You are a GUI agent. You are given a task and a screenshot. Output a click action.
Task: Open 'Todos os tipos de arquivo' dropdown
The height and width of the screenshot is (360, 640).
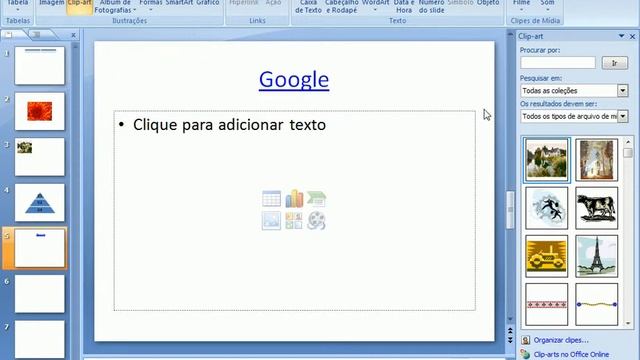pyautogui.click(x=622, y=116)
